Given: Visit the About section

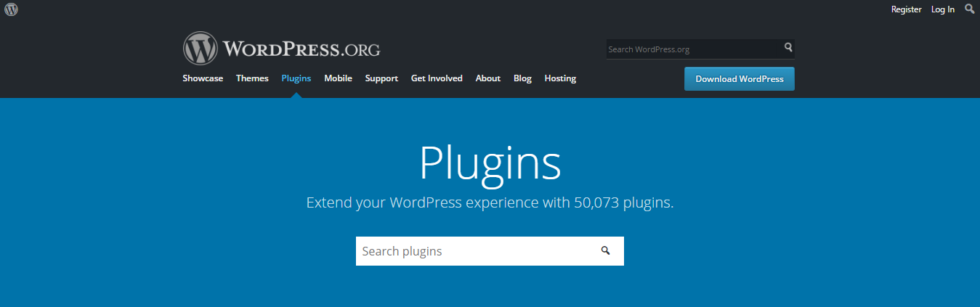Looking at the screenshot, I should point(488,78).
